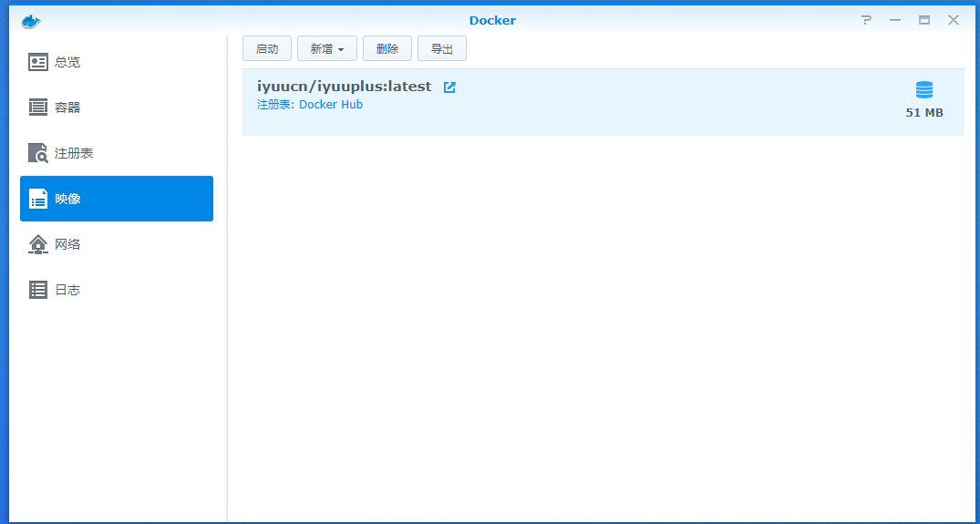Screen dimensions: 980x524
Task: Click the Docker title text
Action: [492, 21]
